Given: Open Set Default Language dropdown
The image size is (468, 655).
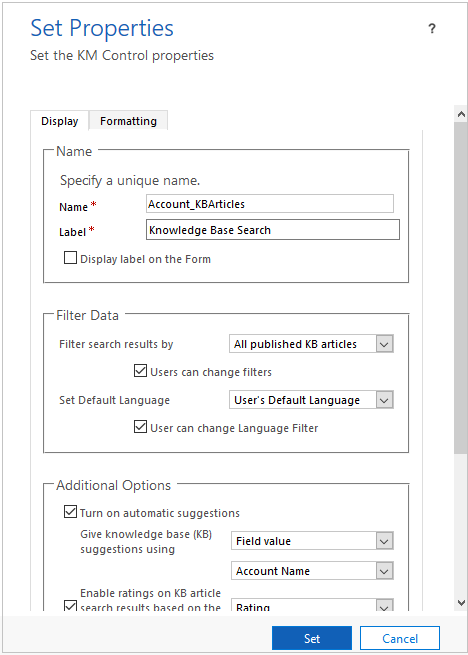Looking at the screenshot, I should [311, 400].
